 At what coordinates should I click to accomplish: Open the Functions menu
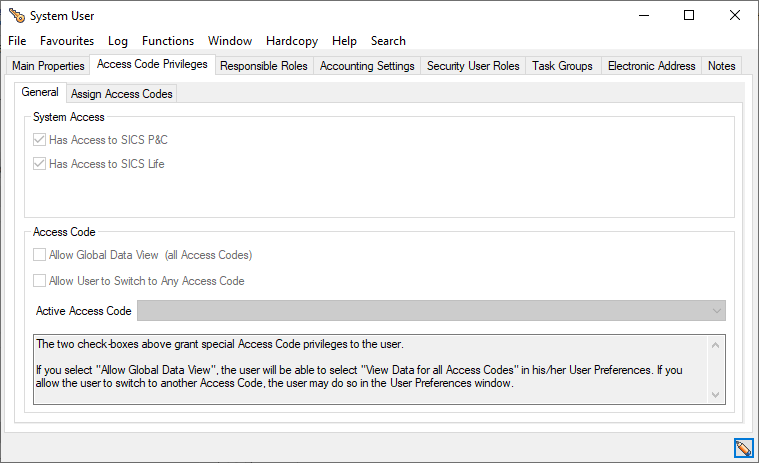168,41
